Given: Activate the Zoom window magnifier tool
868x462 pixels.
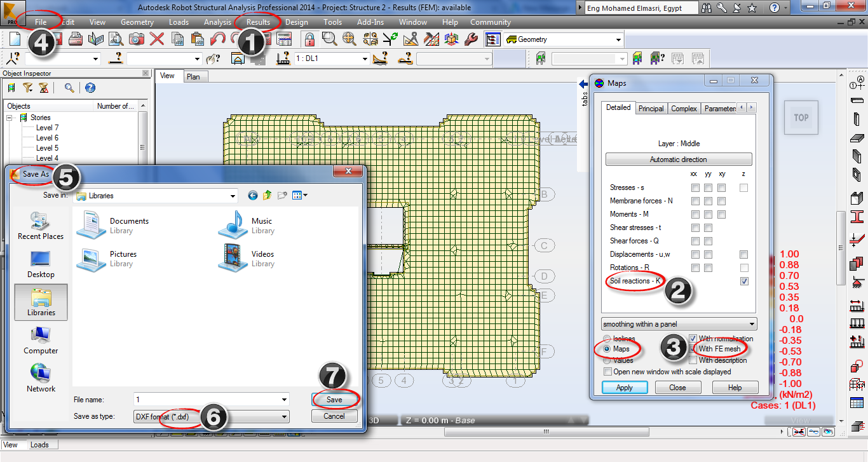Looking at the screenshot, I should click(x=329, y=39).
